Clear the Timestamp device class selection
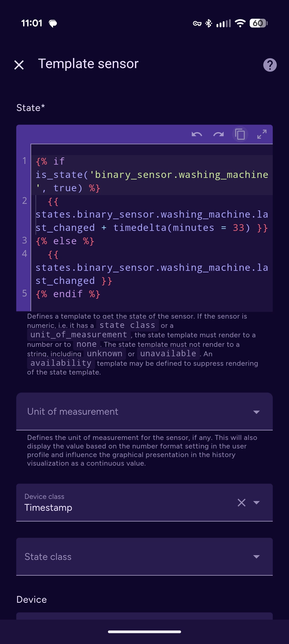This screenshot has height=644, width=289. click(241, 502)
